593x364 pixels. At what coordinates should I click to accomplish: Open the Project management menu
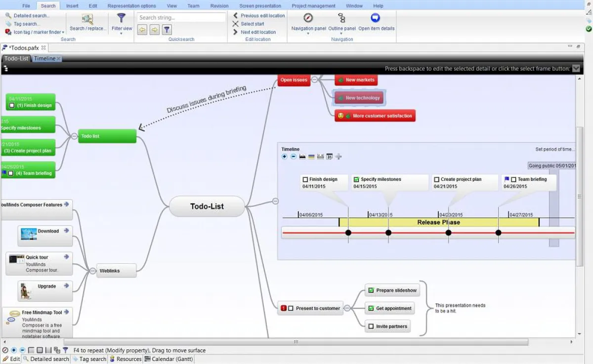tap(313, 6)
